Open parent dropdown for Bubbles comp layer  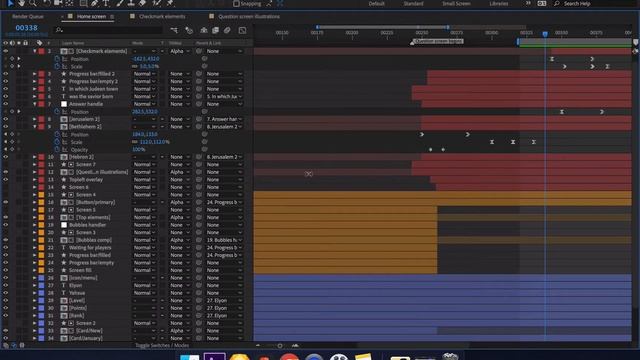[224, 240]
